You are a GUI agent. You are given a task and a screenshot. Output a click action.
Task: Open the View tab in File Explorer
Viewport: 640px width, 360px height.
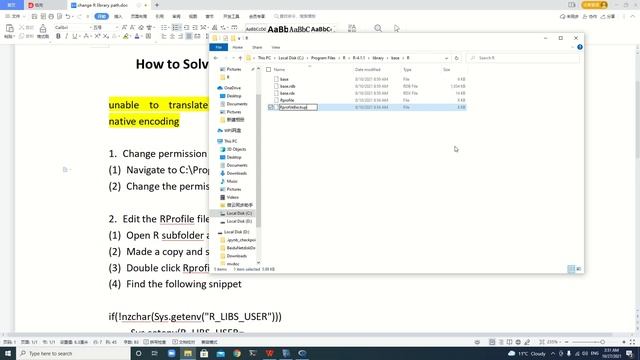(276, 47)
